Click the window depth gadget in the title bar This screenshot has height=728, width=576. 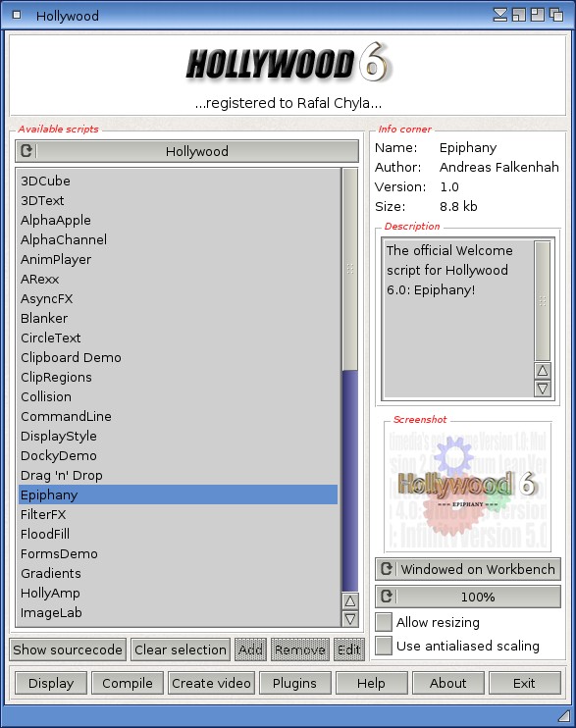point(556,15)
